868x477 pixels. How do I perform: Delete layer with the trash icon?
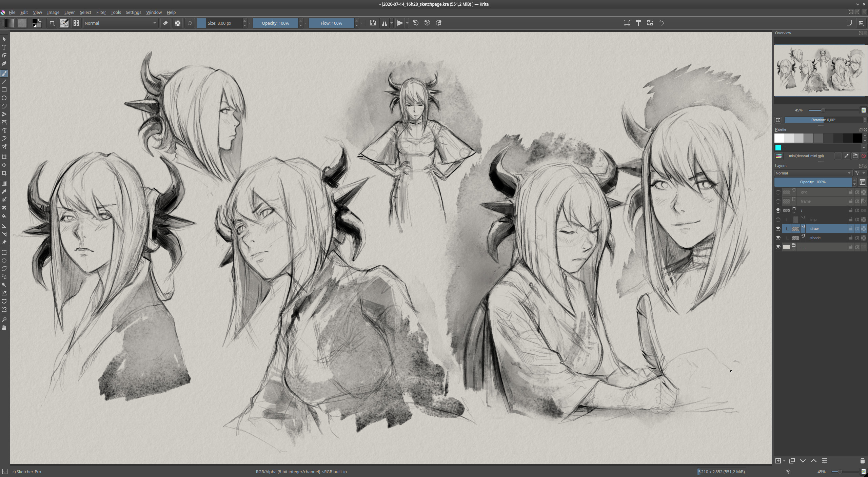click(862, 461)
